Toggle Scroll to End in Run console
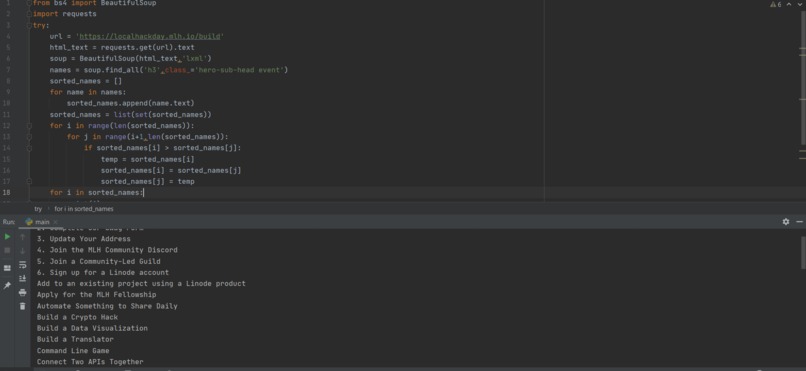 click(23, 279)
